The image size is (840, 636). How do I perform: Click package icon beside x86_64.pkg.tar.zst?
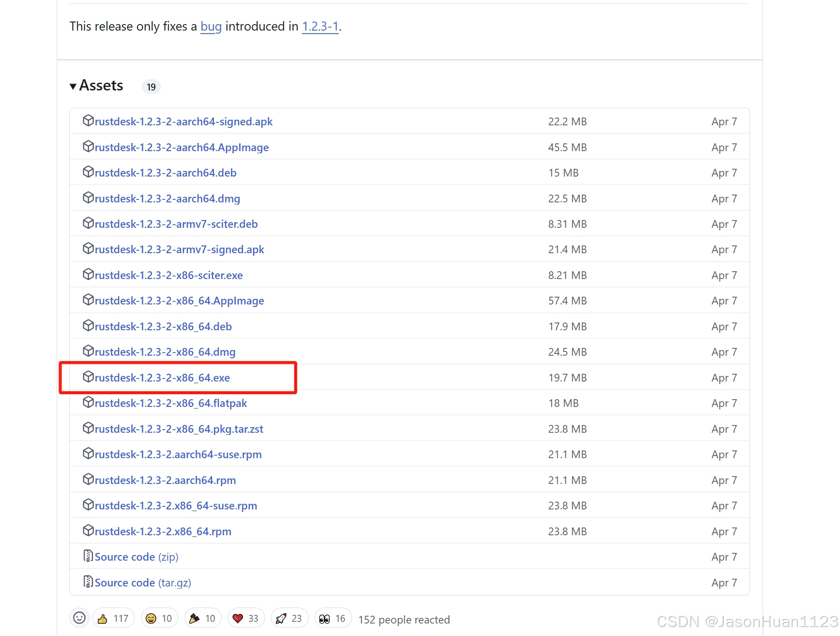pos(88,428)
